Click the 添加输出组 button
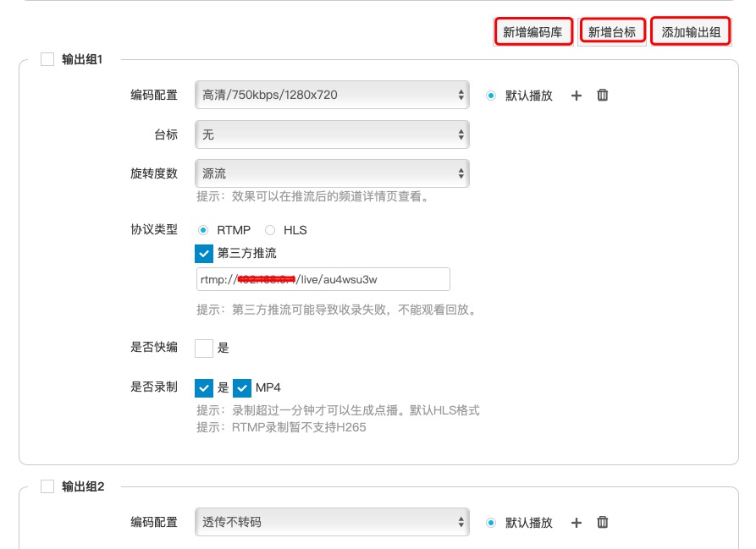 pos(691,32)
